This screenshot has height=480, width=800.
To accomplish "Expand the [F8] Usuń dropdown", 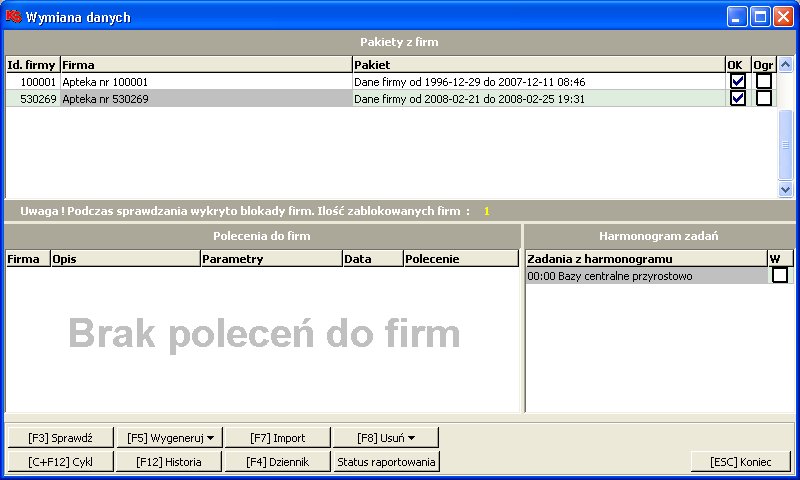I will (x=386, y=438).
